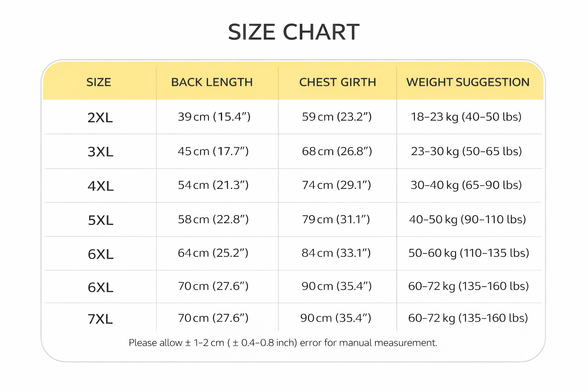
Task: Select the 3XL size row label
Action: (100, 152)
